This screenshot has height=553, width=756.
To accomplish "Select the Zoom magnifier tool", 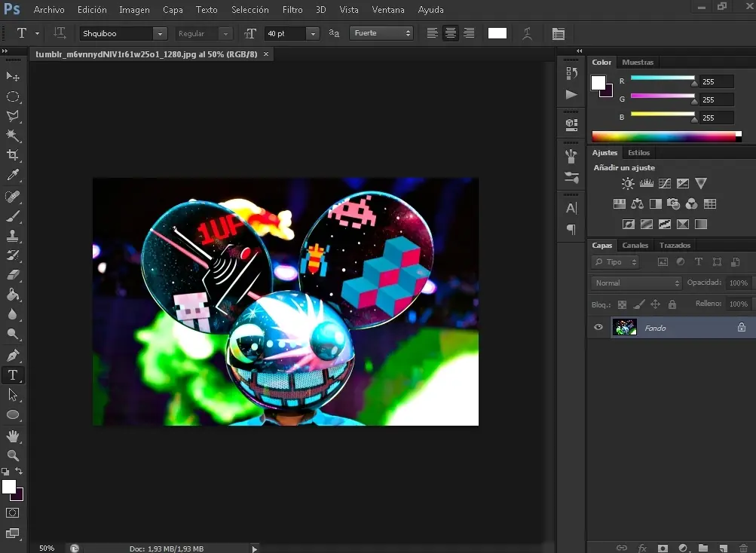I will coord(13,455).
